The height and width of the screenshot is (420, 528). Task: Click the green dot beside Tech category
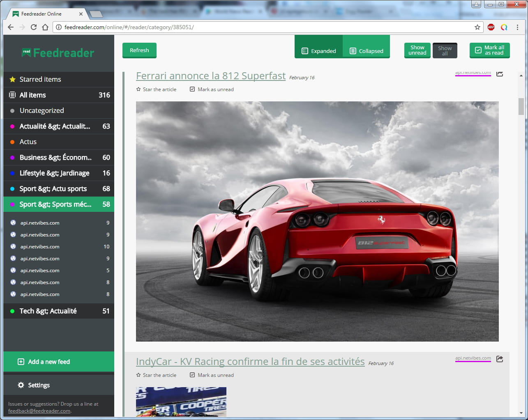pos(12,311)
